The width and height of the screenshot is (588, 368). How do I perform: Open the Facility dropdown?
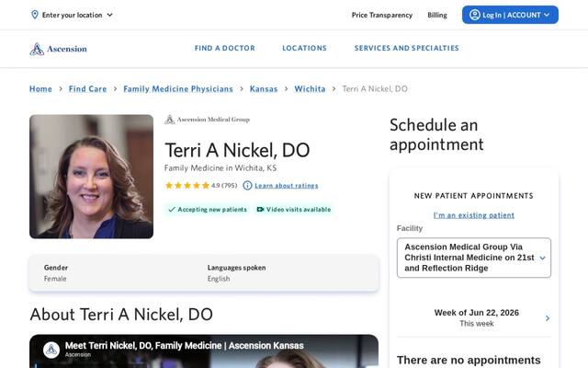pyautogui.click(x=474, y=258)
